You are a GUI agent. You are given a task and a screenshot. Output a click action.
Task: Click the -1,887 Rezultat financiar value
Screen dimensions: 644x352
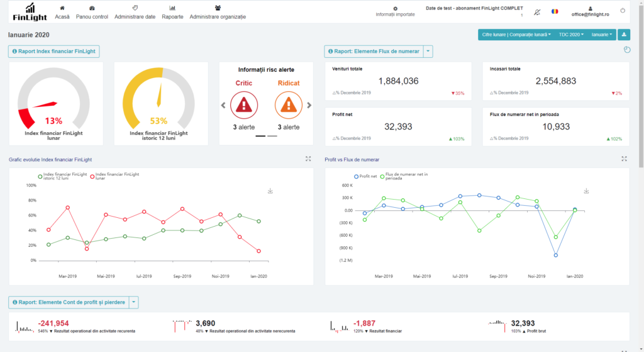364,324
